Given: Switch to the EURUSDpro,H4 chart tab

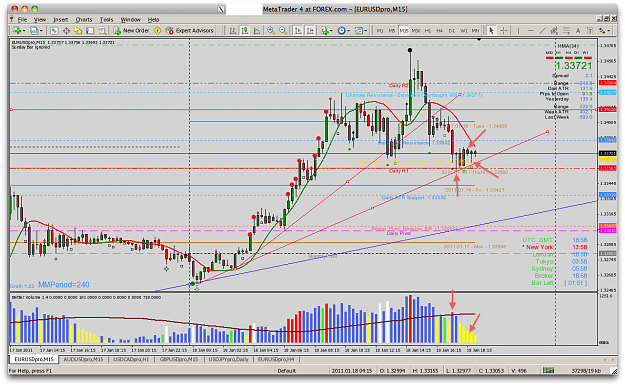Looking at the screenshot, I should click(276, 359).
